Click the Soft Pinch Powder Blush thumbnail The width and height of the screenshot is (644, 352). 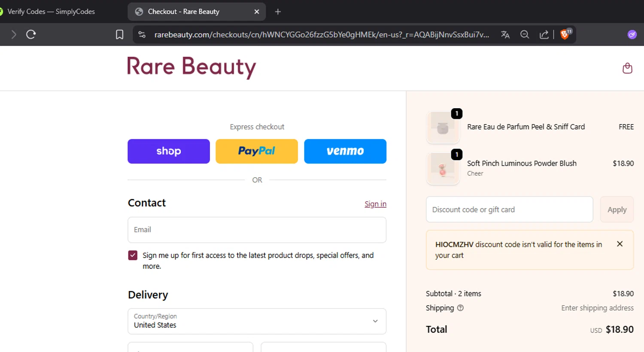pyautogui.click(x=443, y=169)
